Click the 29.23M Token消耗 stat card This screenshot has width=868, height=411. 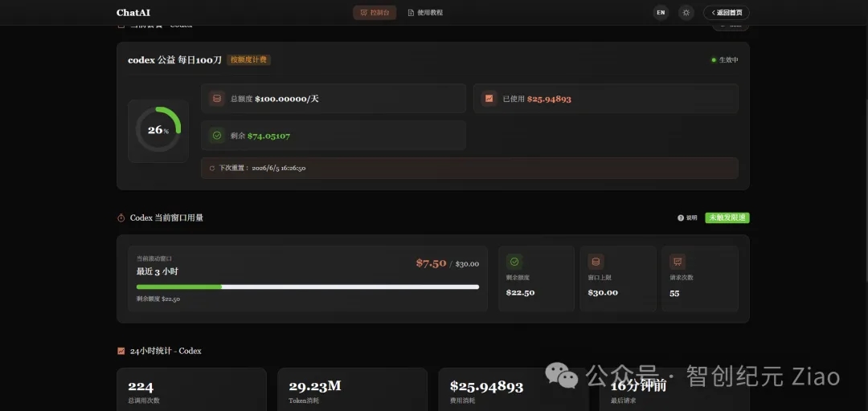click(x=352, y=390)
